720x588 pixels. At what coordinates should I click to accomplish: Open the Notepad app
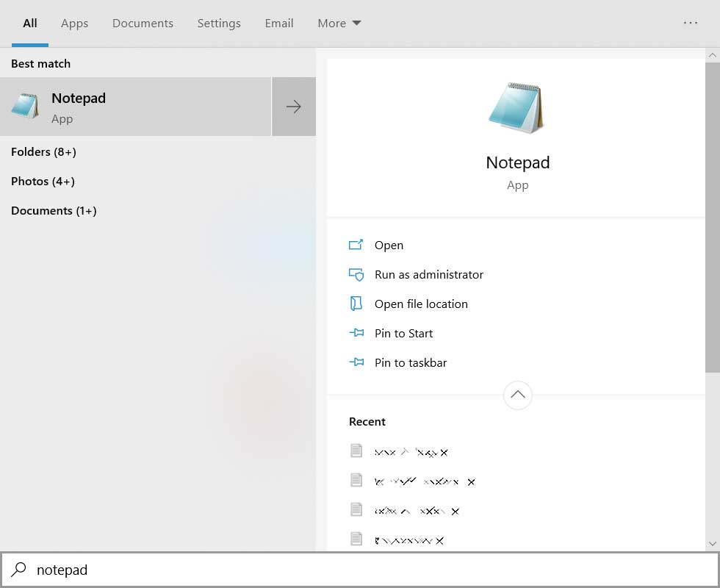point(389,245)
